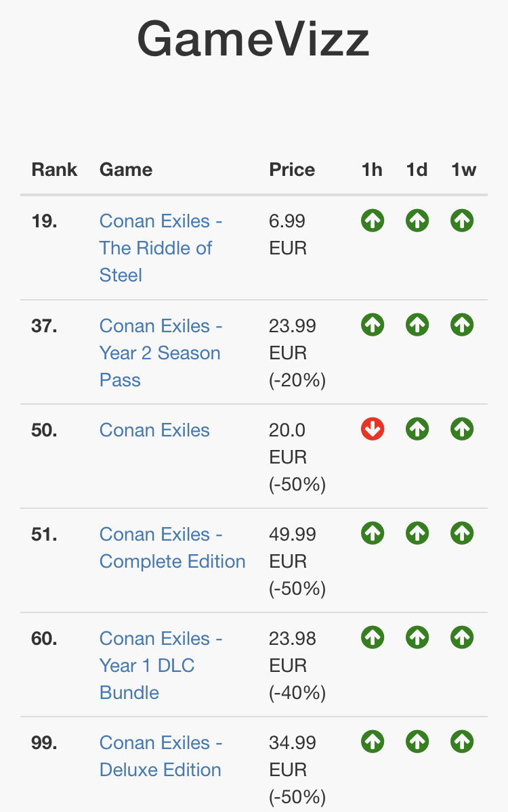Click the 1w column header

(463, 169)
